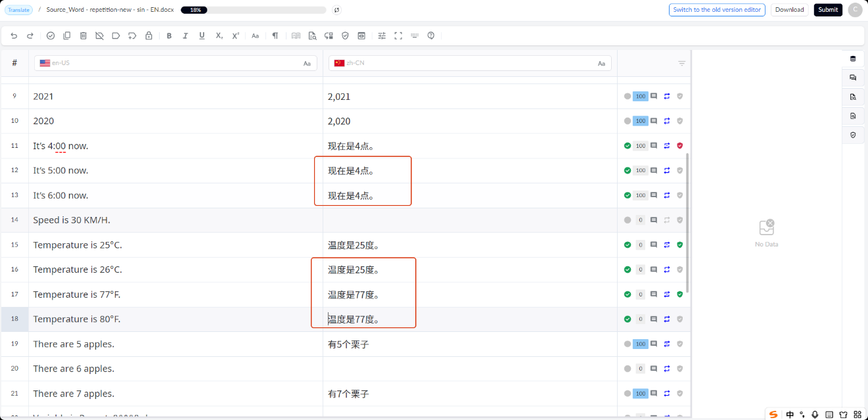Apply subscript formatting
This screenshot has width=868, height=420.
[219, 35]
